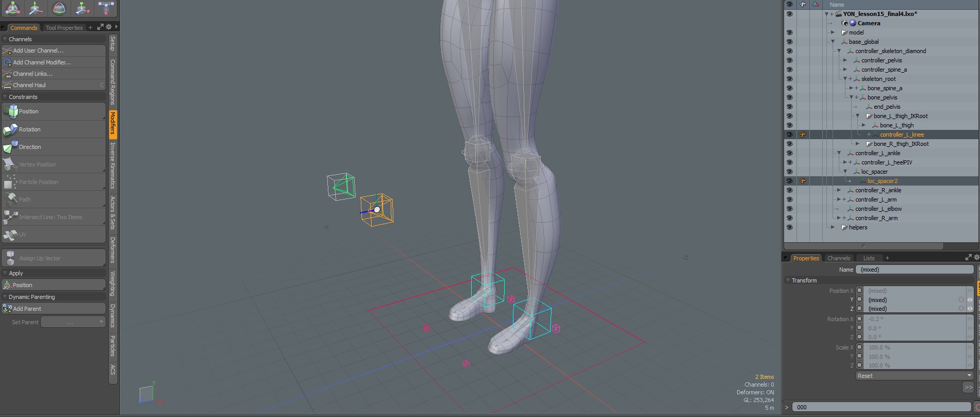The height and width of the screenshot is (417, 980).
Task: Open the Inverse Kinematics vertical tab
Action: click(x=113, y=165)
